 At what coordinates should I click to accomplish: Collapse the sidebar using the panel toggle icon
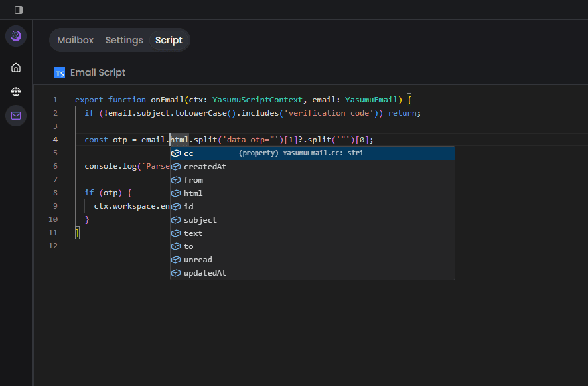18,10
